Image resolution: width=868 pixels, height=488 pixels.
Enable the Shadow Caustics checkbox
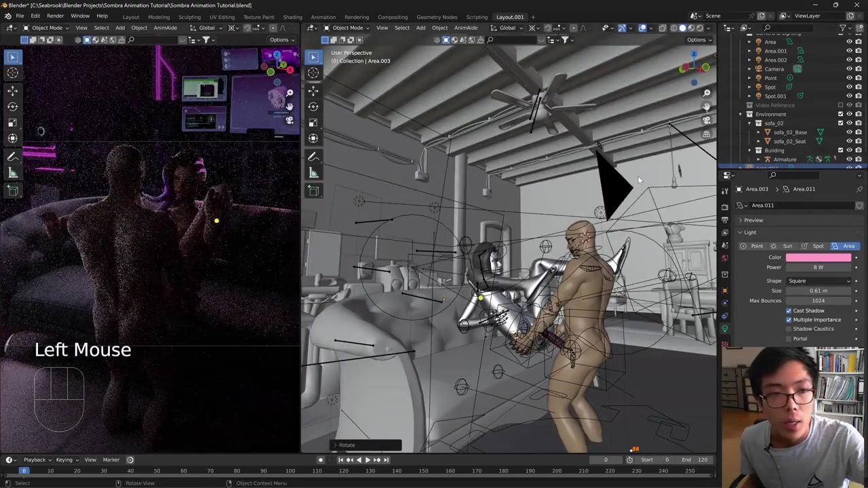tap(789, 329)
